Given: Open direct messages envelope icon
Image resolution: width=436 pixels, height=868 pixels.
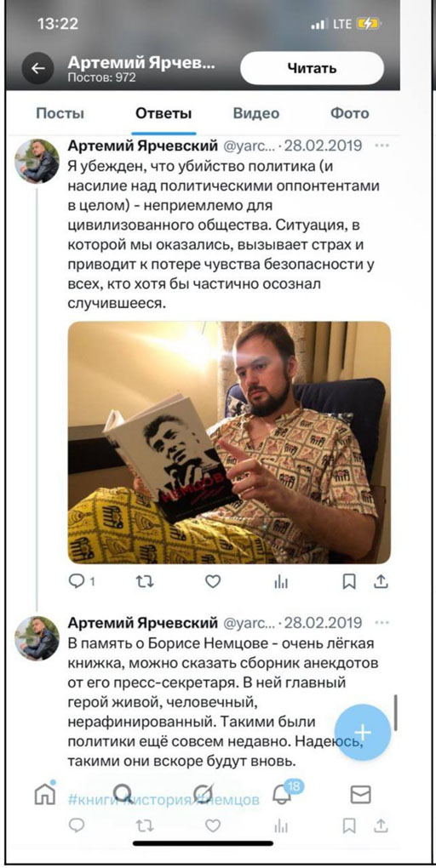Looking at the screenshot, I should [x=361, y=795].
